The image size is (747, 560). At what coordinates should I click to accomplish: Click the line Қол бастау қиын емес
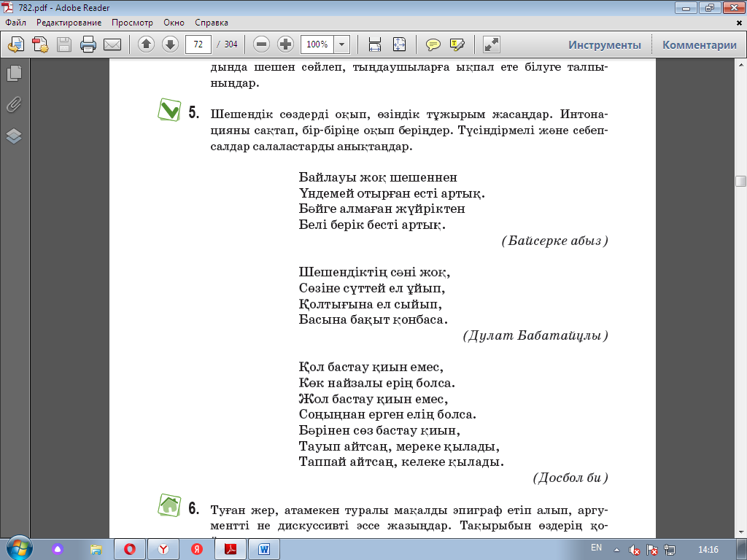click(x=371, y=367)
